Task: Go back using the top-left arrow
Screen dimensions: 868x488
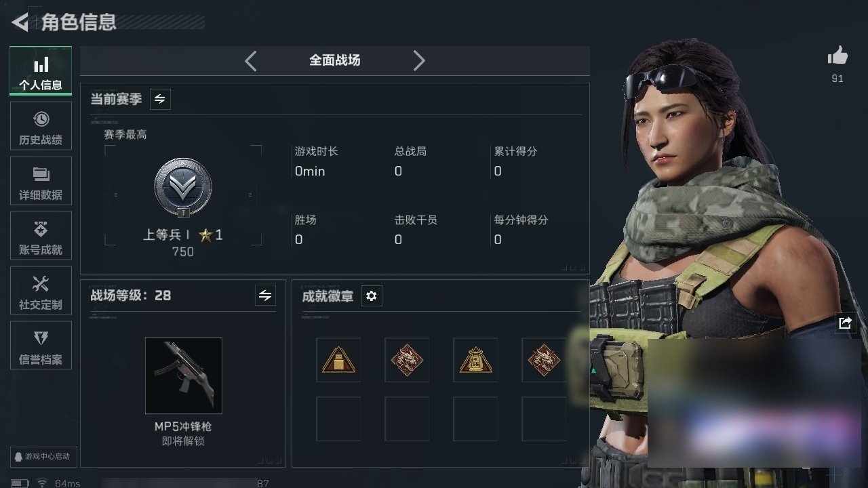Action: click(x=20, y=22)
